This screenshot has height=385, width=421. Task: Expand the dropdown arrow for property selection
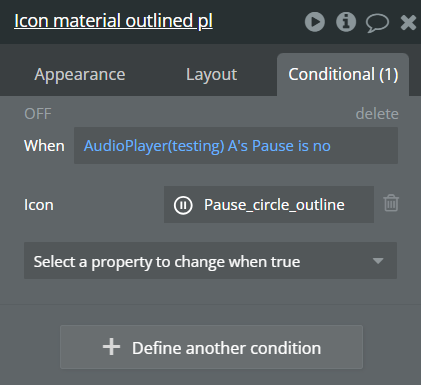click(x=378, y=261)
